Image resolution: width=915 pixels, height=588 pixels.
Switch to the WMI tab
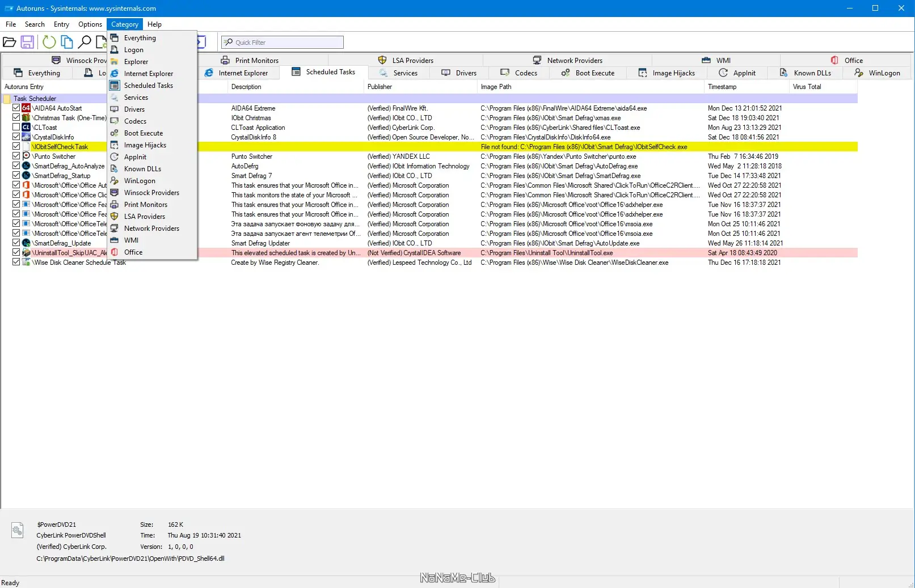tap(716, 61)
